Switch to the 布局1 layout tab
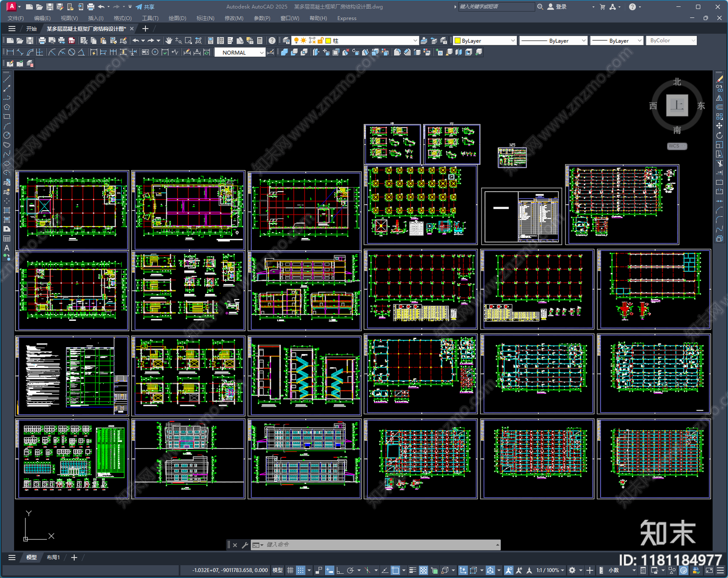728x578 pixels. pos(53,558)
